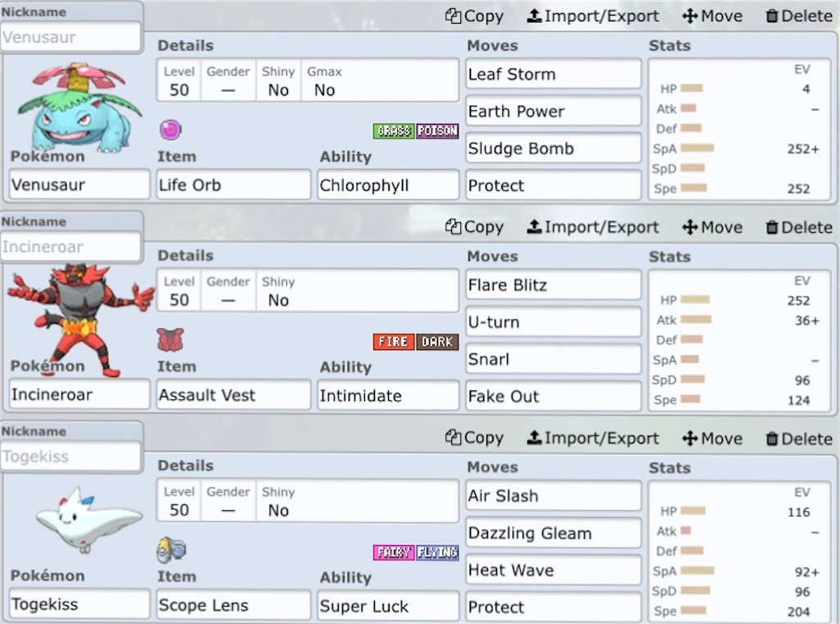Open Import/Export for Togekiss
The image size is (840, 624).
point(592,438)
